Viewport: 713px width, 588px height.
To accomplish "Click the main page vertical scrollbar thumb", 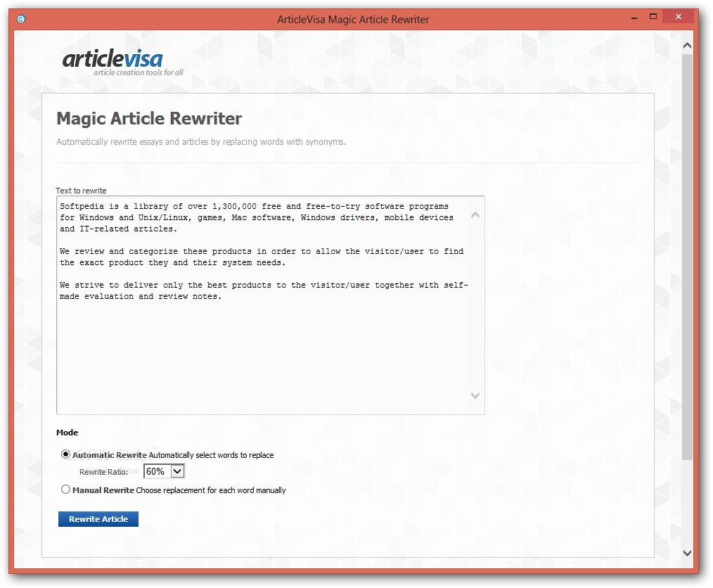I will (x=687, y=257).
